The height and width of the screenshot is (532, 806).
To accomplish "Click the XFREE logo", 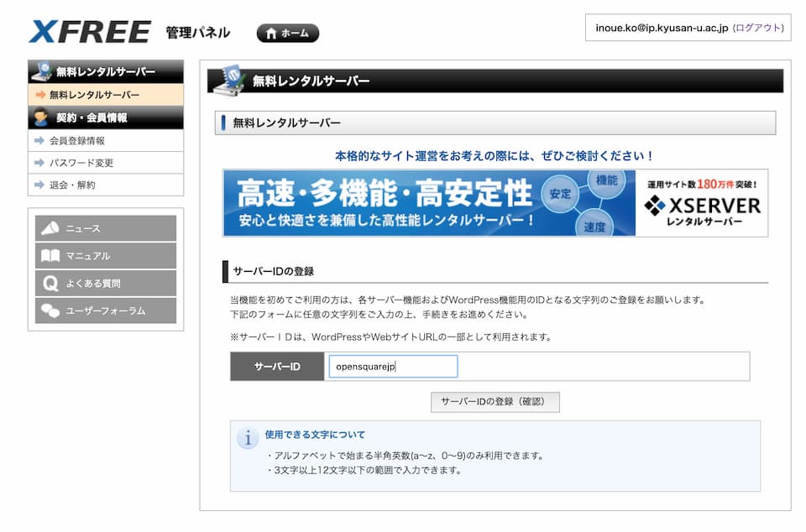I will coord(89,32).
